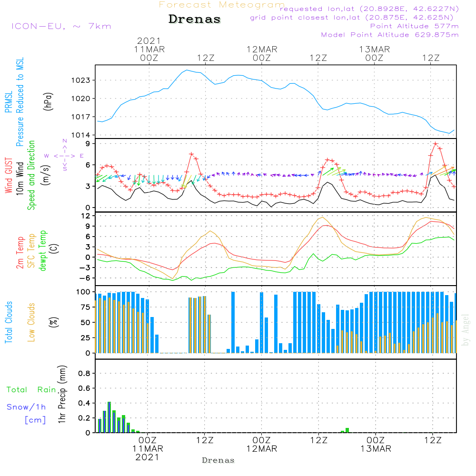Click the orange 'Low Clouds' label
Screen dimensions: 476x476
[31, 322]
